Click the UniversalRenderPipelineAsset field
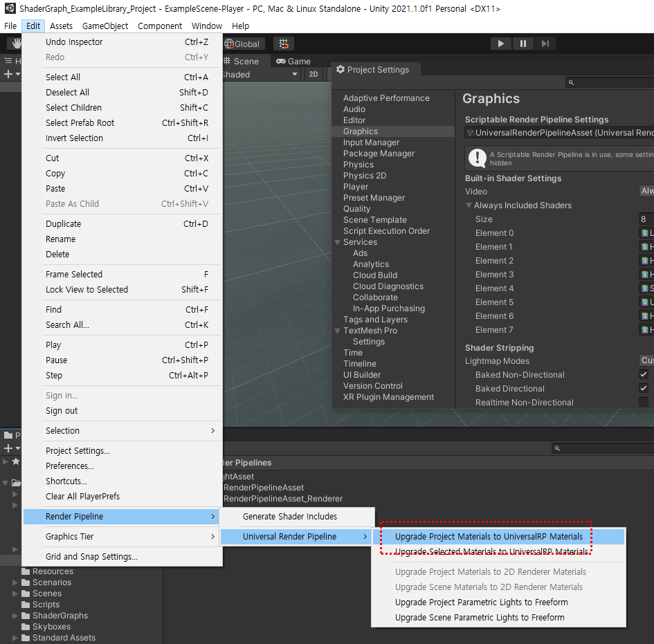 [559, 133]
